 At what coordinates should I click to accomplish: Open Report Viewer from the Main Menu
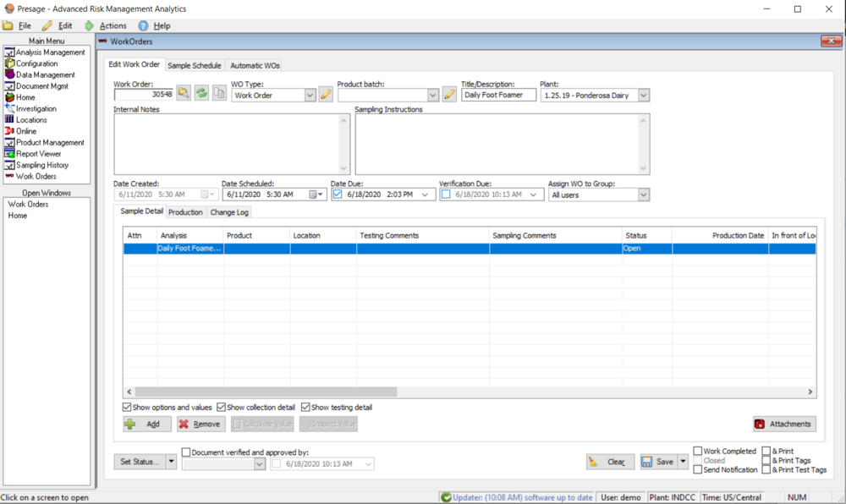coord(38,154)
